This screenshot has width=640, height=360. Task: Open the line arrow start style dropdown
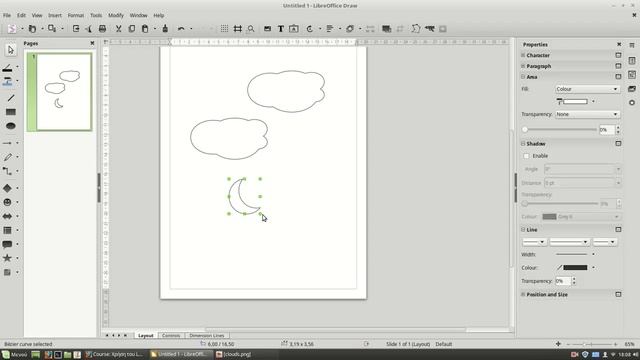point(534,242)
